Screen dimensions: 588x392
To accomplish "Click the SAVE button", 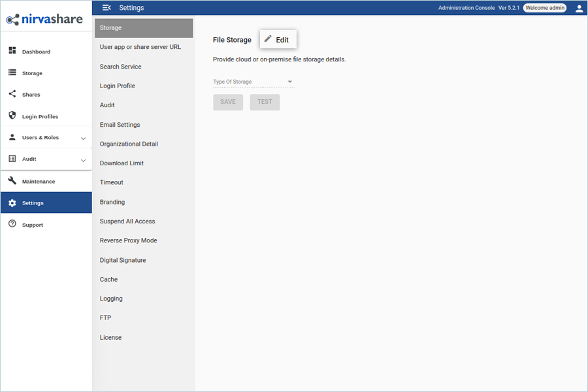I will click(228, 102).
